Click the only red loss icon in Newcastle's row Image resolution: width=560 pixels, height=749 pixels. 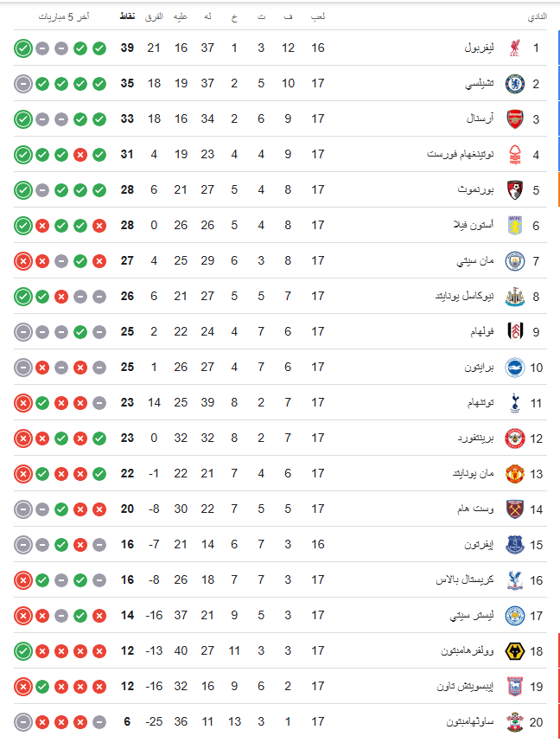pyautogui.click(x=60, y=297)
